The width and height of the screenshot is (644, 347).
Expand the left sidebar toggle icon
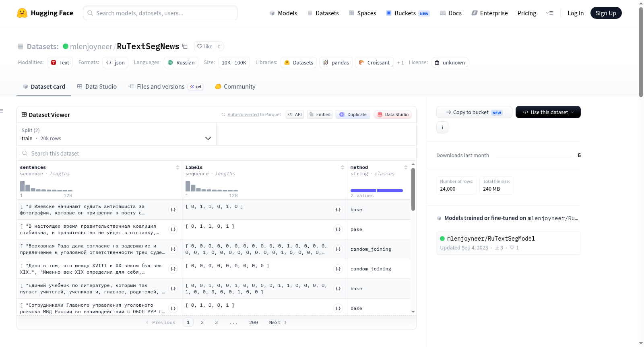click(x=2, y=111)
